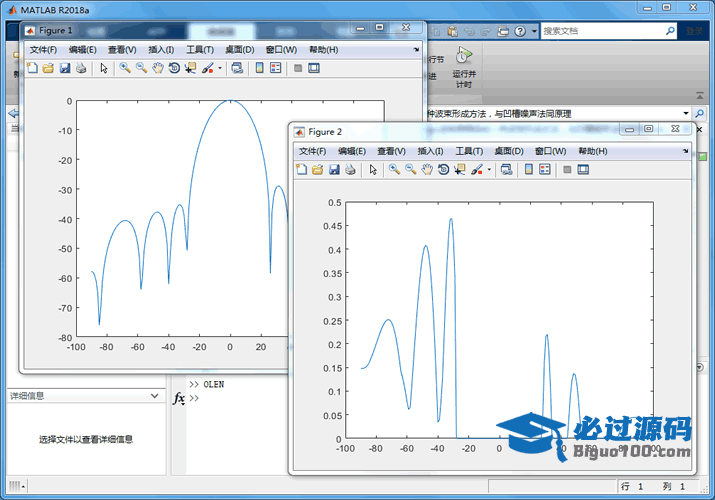Click Print icon in Figure 2 toolbar

350,170
